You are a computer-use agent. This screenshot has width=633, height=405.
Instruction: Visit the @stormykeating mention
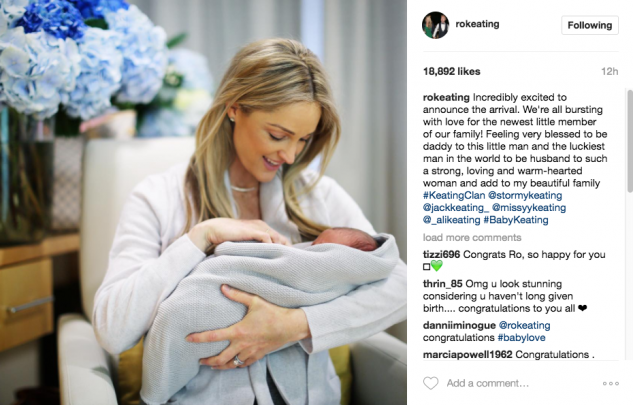(x=525, y=195)
